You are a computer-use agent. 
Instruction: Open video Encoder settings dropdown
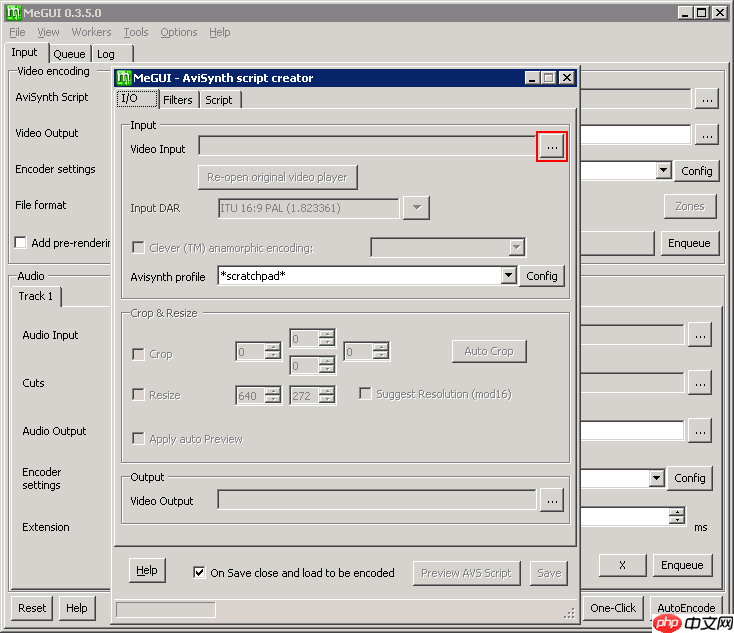tap(663, 171)
